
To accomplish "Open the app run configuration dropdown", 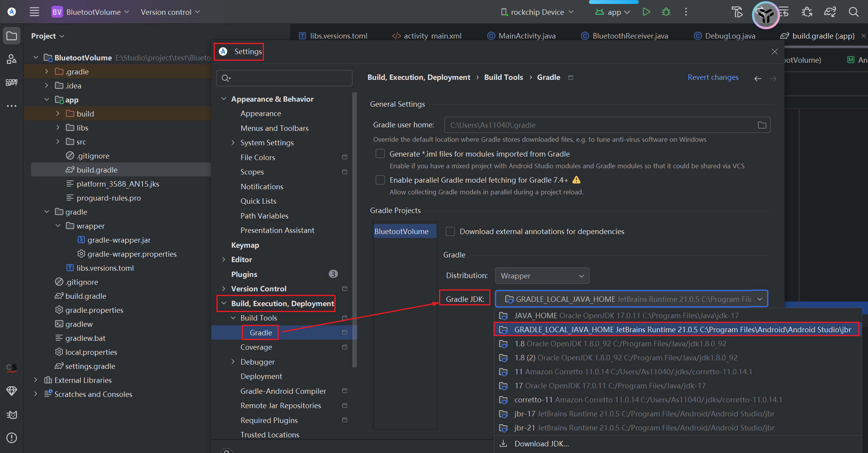I will pos(613,12).
